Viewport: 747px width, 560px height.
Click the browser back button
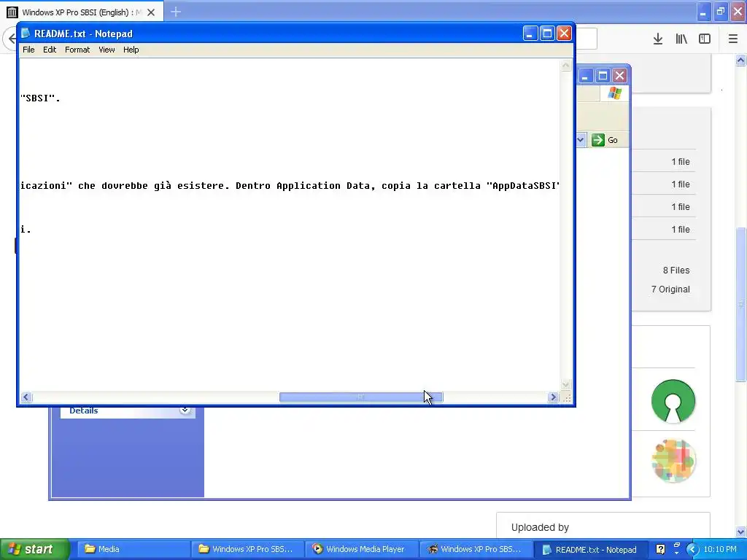(12, 39)
